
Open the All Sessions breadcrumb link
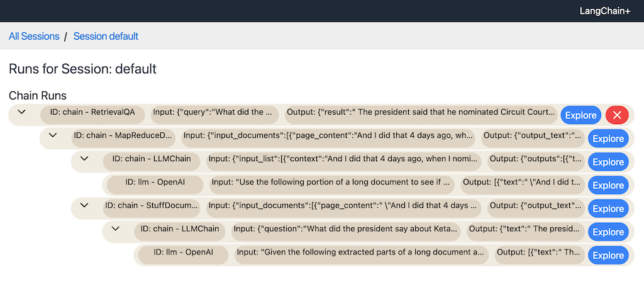click(34, 36)
